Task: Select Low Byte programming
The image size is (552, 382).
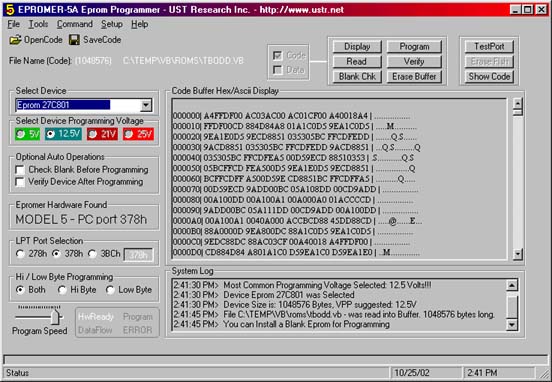Action: [x=110, y=290]
